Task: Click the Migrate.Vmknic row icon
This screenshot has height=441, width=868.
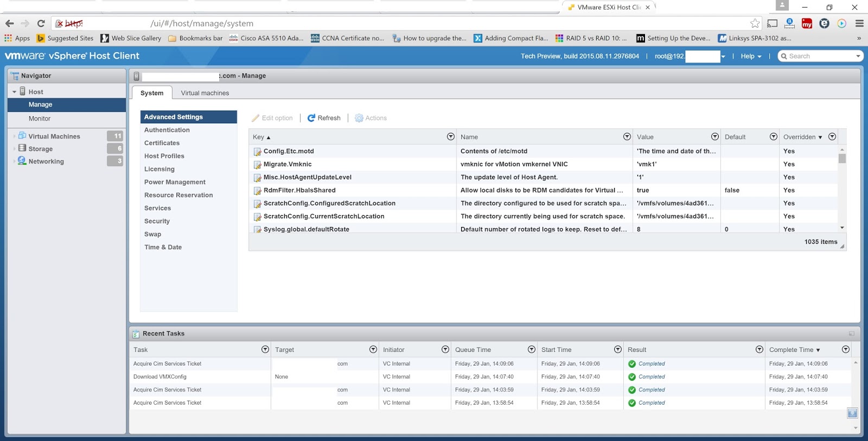Action: coord(258,165)
